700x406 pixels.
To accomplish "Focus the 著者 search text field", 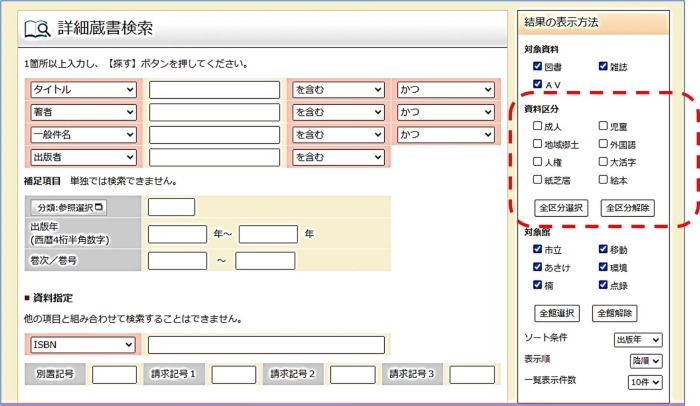I will pyautogui.click(x=214, y=112).
